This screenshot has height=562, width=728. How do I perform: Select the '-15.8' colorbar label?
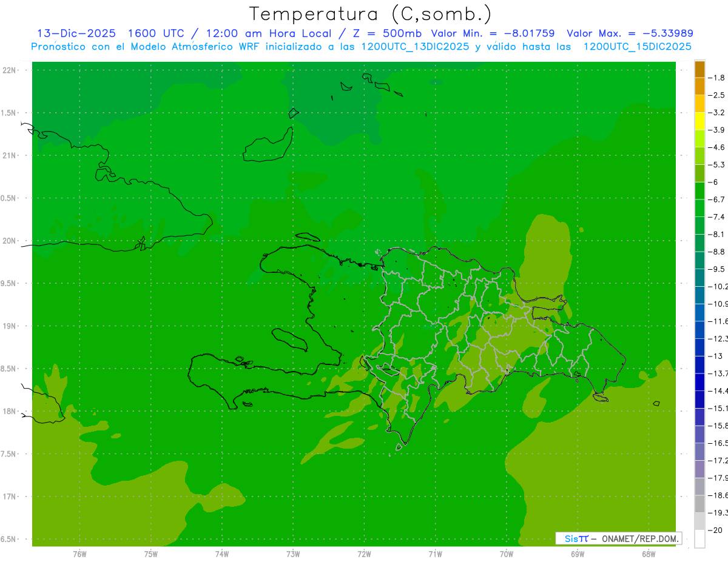(718, 426)
